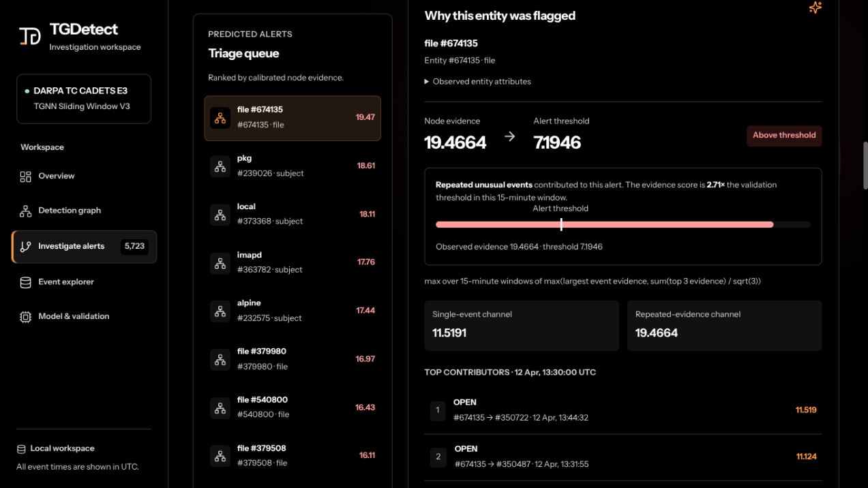Click 'TGNN Sliding Window V3' model label

point(82,106)
